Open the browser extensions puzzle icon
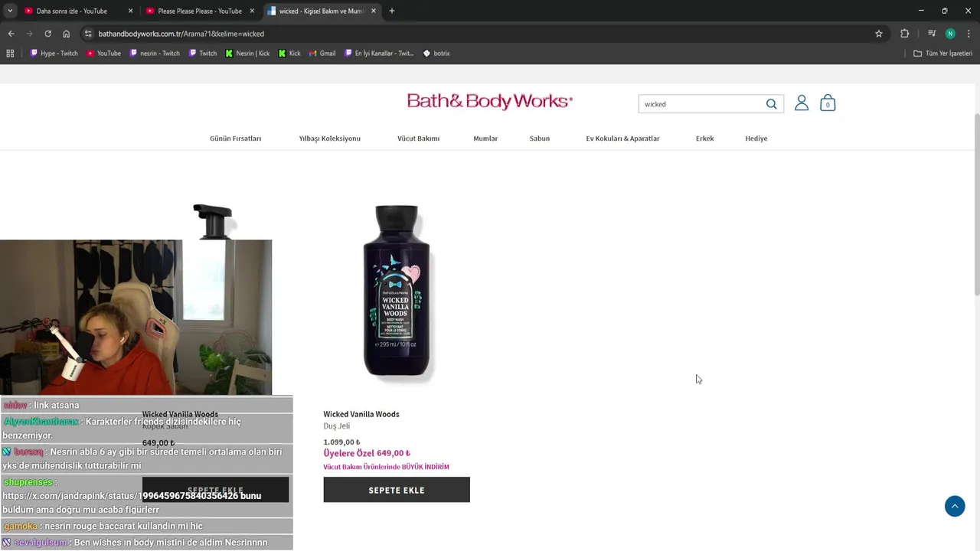Screen dimensions: 980x551 [x=904, y=34]
